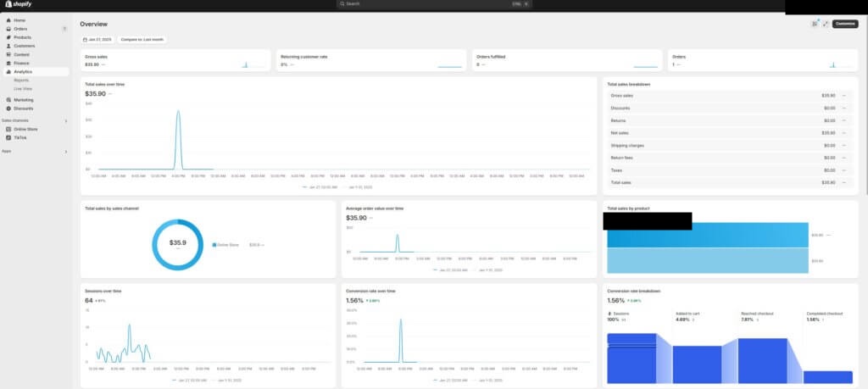Select Reports under Analytics
The image size is (868, 389).
click(x=21, y=81)
